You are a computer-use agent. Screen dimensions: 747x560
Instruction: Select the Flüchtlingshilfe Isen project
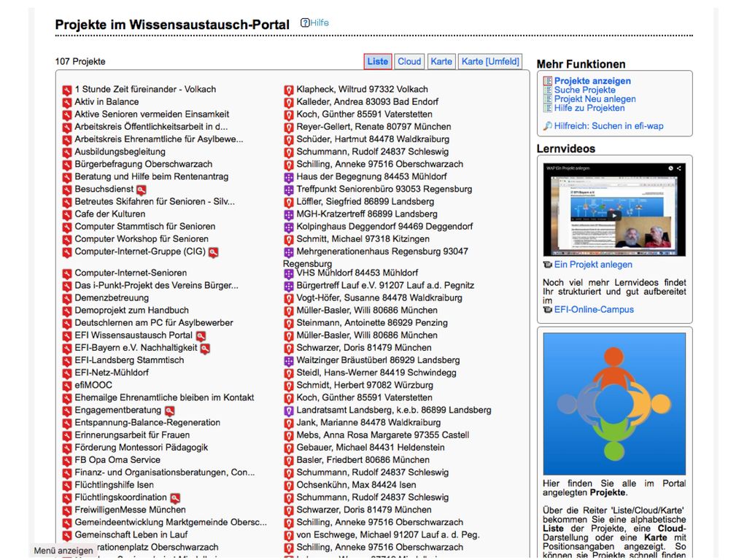tap(115, 485)
